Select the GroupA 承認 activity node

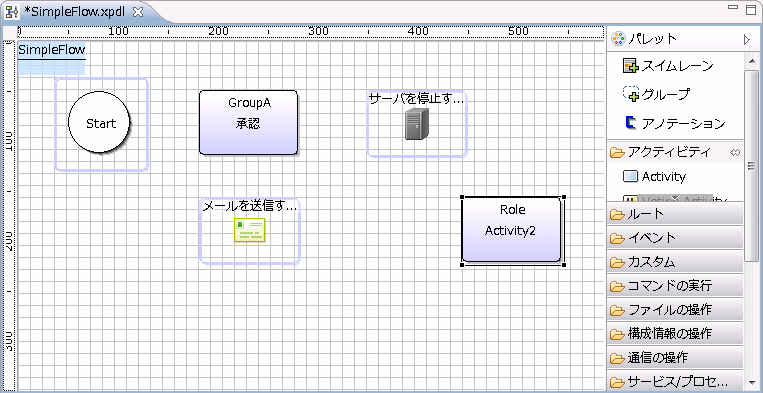(x=248, y=123)
